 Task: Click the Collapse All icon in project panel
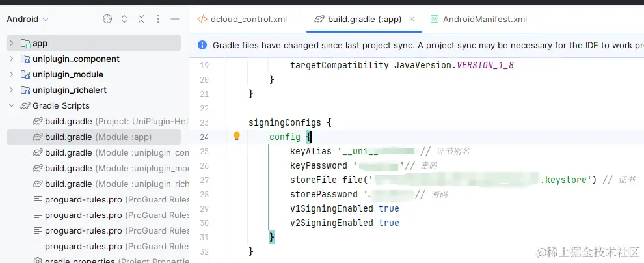point(141,20)
